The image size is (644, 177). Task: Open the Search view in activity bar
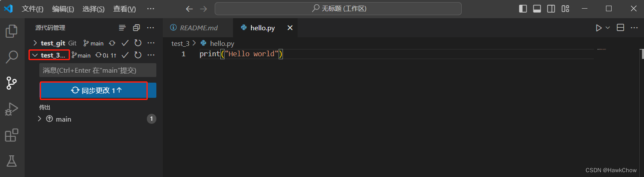pos(12,56)
